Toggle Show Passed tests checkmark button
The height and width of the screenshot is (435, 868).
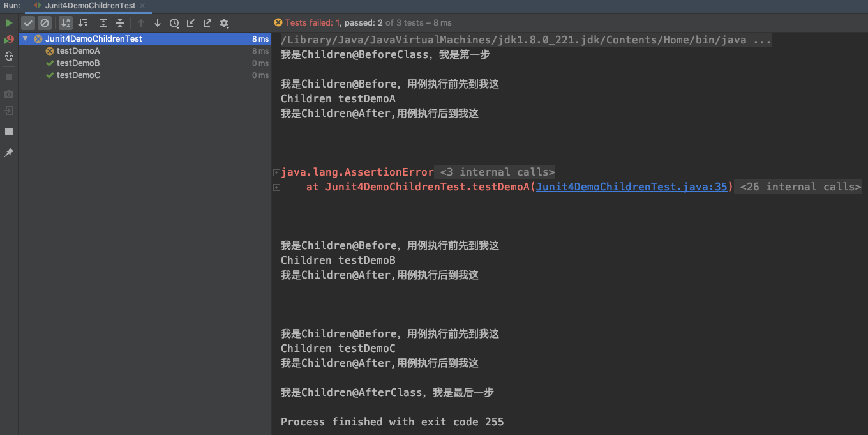click(28, 23)
